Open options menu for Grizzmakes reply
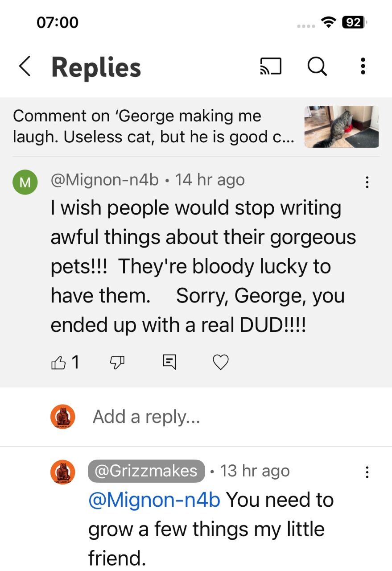392x571 pixels. [x=367, y=472]
